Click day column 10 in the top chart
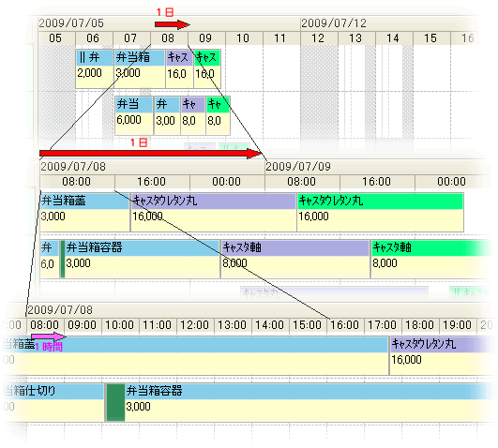 [x=244, y=38]
